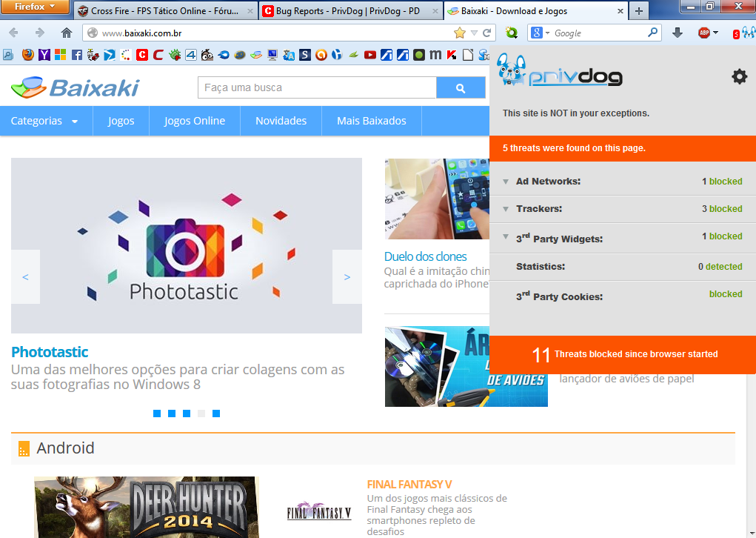Open the Novidades menu item

[x=281, y=121]
